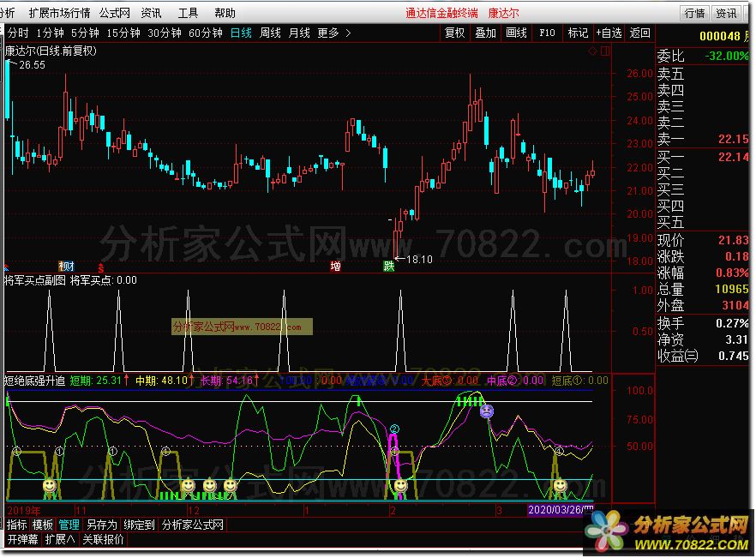Click the red 增 event marker icon
Screen dimensions: 756x558
[336, 266]
